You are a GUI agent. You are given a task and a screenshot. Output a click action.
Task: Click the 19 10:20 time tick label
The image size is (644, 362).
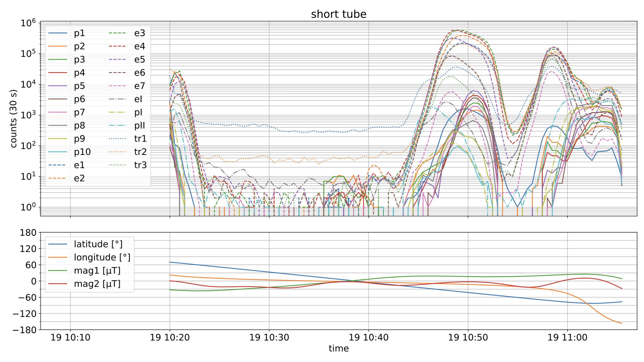[x=170, y=337]
